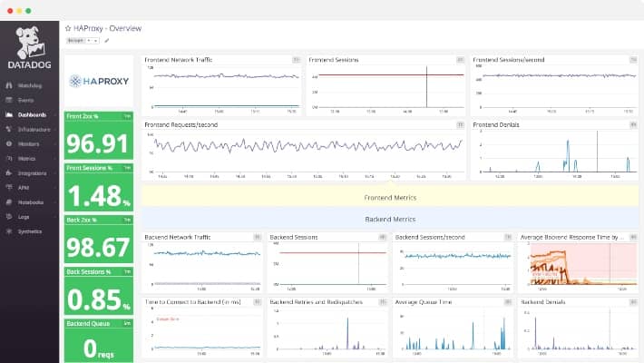Expand the Metrics sidebar submenu arrow
Screen dimensions: 644x363
coord(54,159)
